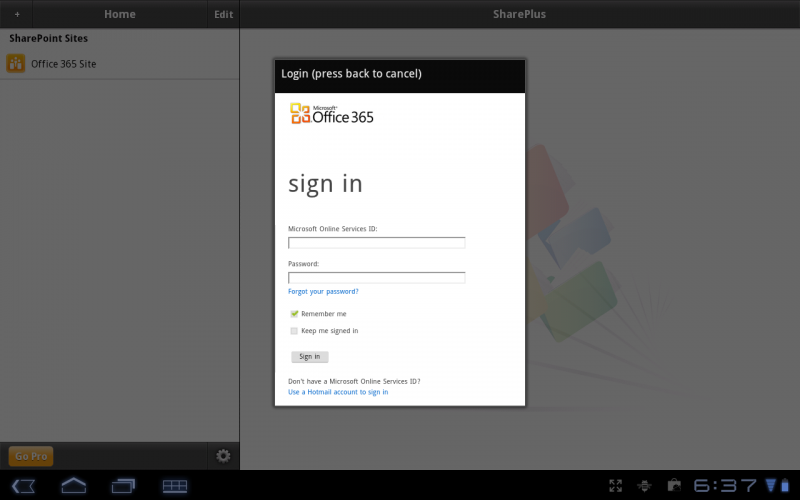
Task: Open the market bag notification icon
Action: point(674,485)
